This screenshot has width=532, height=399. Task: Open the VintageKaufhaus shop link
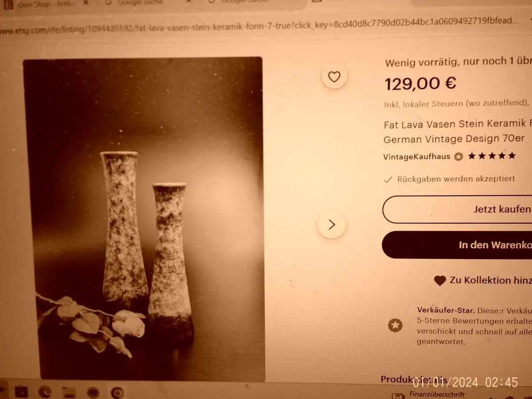[x=417, y=156]
